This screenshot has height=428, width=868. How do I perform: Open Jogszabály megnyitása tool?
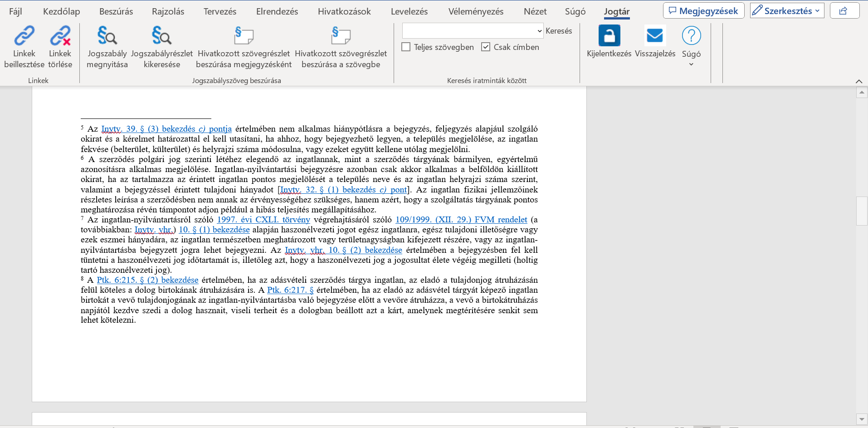coord(107,36)
